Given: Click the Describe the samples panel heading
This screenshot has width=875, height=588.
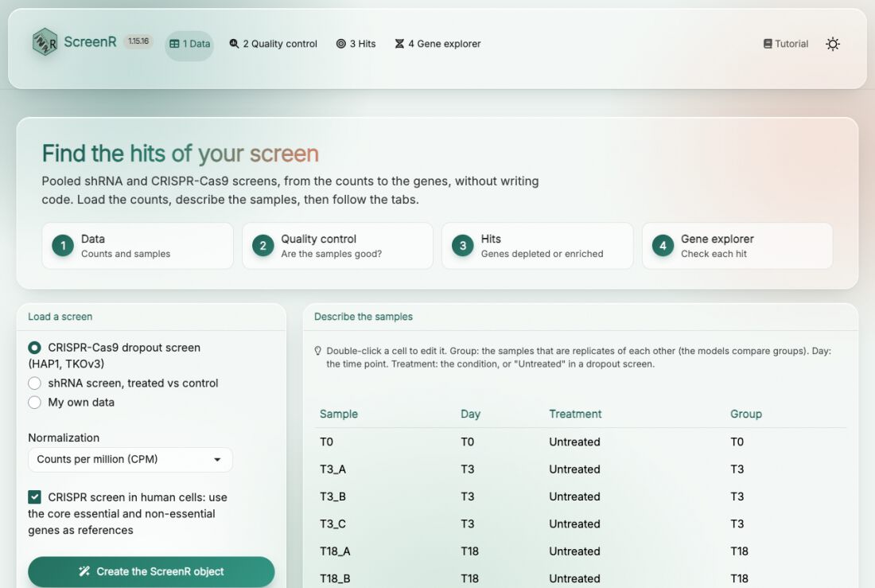Looking at the screenshot, I should [364, 317].
